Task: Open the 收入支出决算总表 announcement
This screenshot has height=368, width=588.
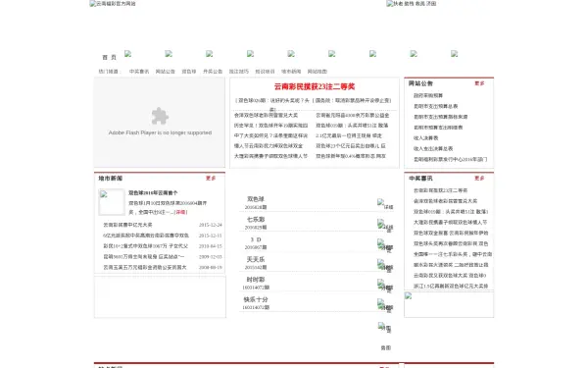Action: click(x=433, y=148)
